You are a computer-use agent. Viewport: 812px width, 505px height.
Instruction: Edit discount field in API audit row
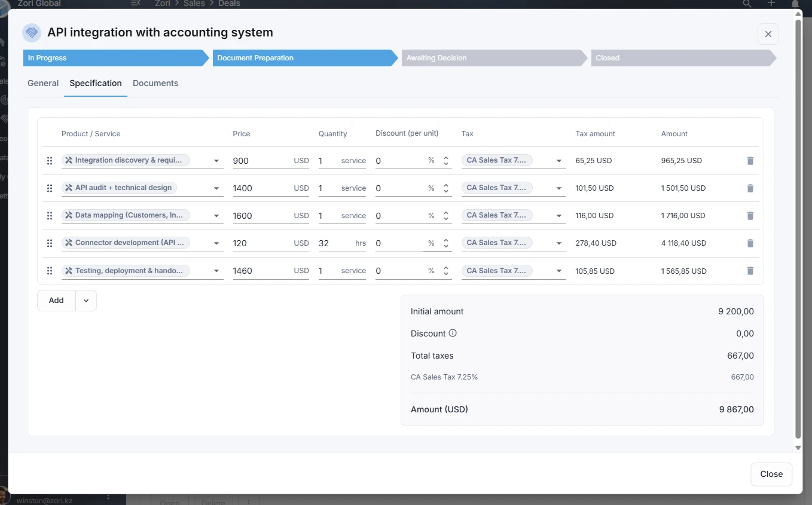pos(399,188)
